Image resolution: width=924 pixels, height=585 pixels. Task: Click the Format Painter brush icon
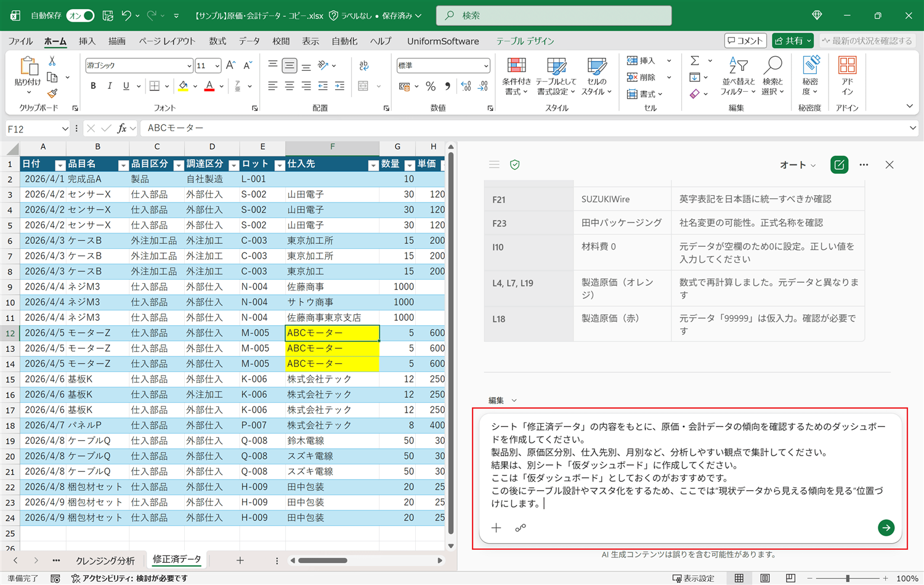(52, 94)
